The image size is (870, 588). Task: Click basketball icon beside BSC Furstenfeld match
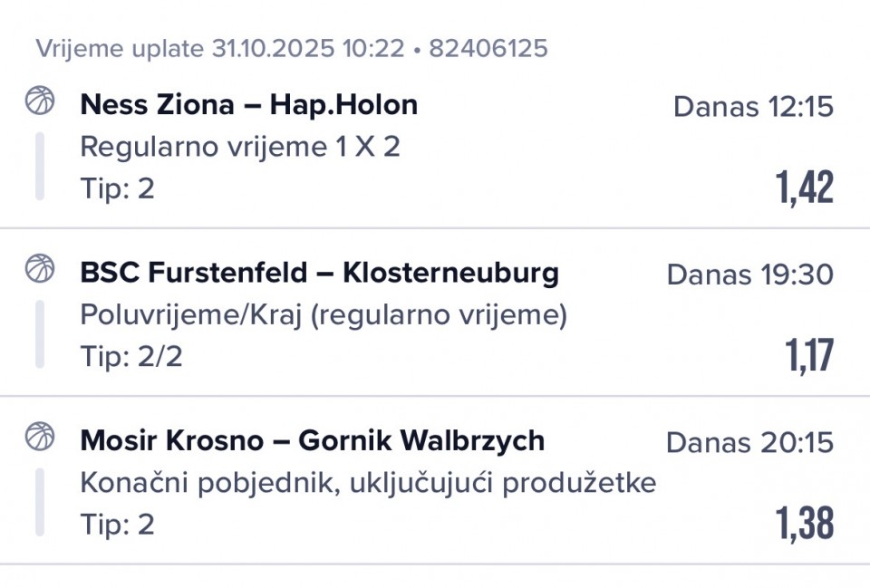pyautogui.click(x=40, y=268)
